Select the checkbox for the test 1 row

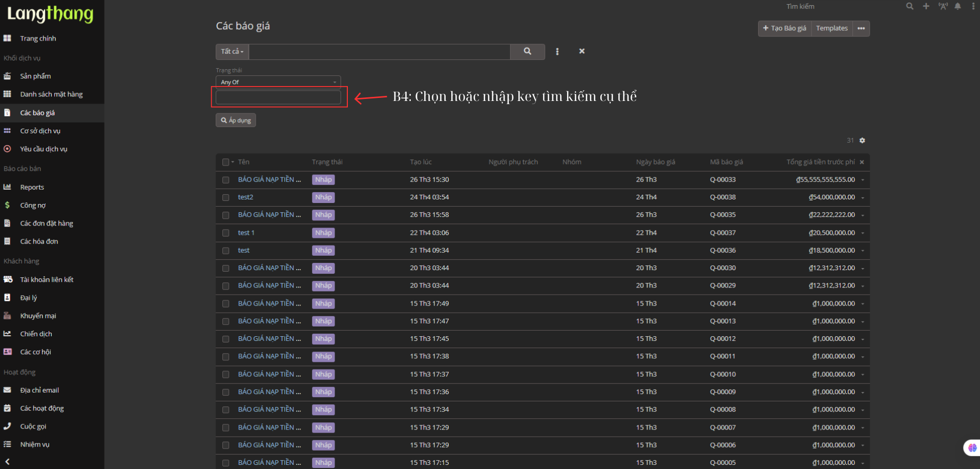pyautogui.click(x=225, y=233)
